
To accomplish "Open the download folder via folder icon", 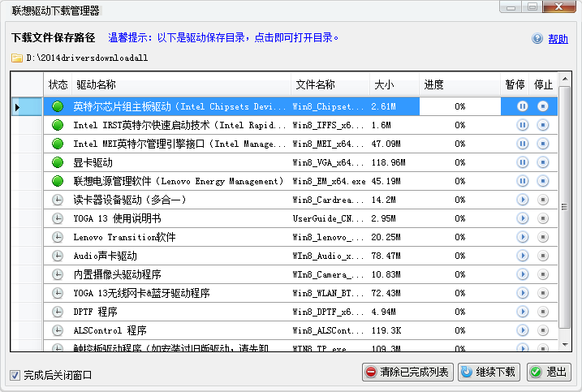I will [x=17, y=58].
